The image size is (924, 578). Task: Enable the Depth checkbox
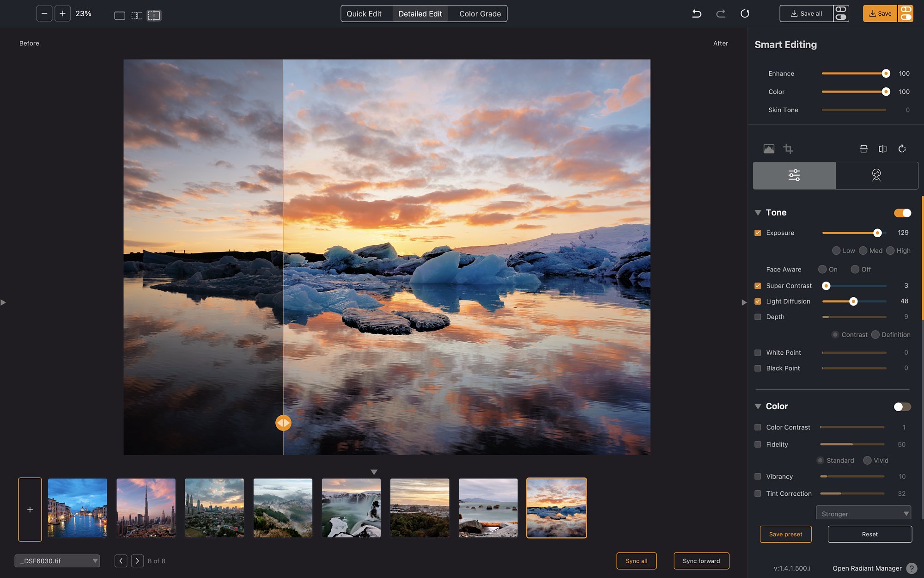coord(758,317)
